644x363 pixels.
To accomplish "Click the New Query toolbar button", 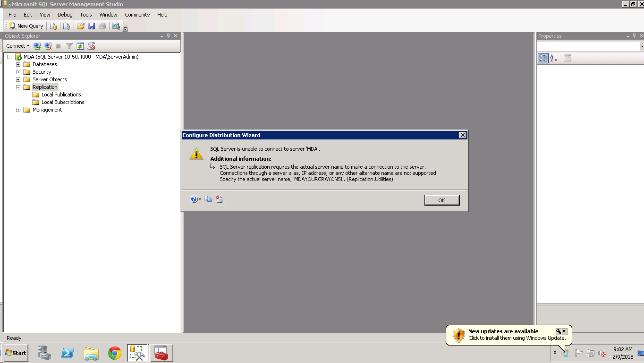I will click(26, 26).
